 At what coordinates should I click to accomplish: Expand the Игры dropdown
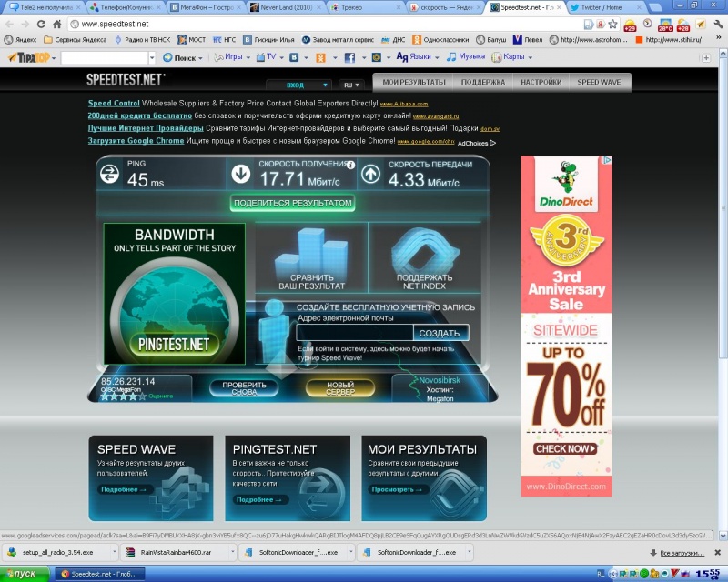[x=248, y=57]
